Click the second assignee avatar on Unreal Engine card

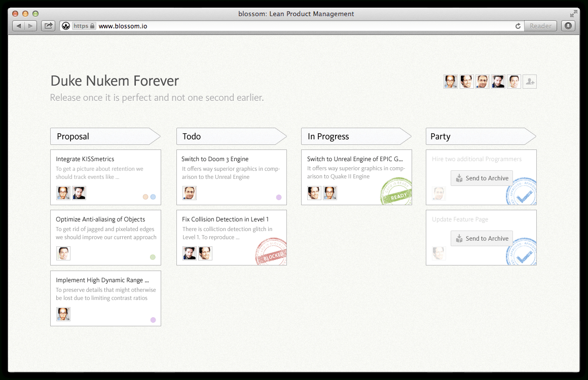pos(330,193)
